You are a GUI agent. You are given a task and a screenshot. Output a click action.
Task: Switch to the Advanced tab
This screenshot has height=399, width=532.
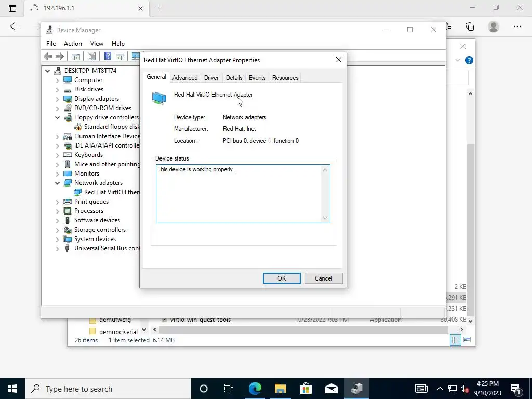(185, 78)
